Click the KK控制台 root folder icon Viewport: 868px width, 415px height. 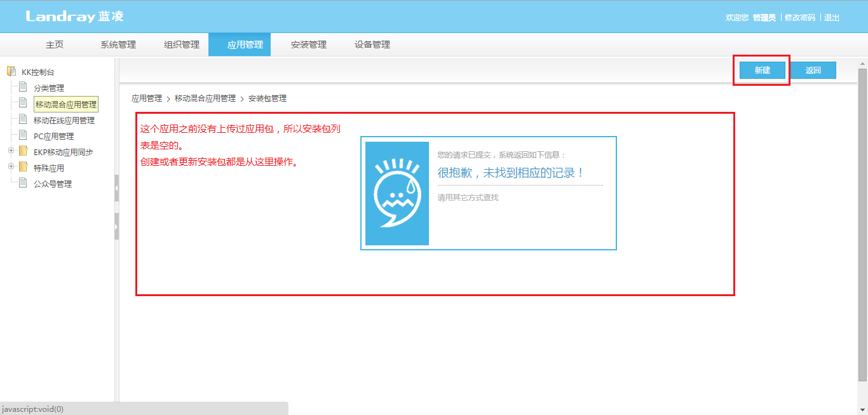[x=11, y=71]
